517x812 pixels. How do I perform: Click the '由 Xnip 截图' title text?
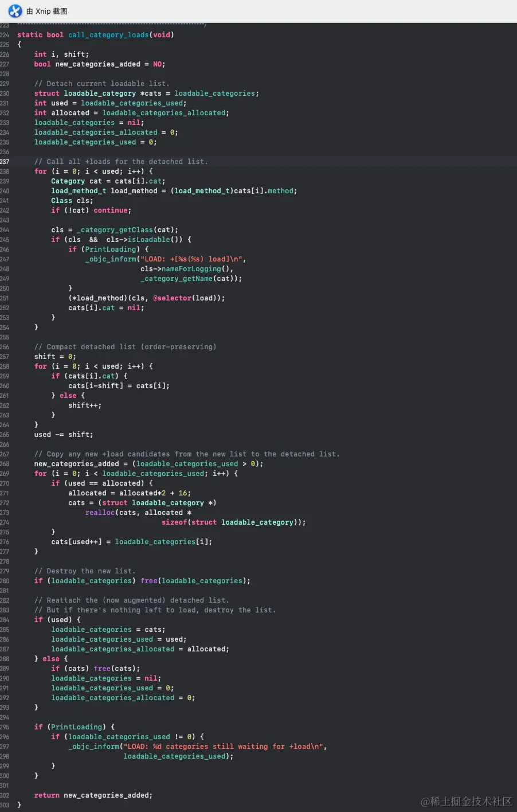tap(47, 11)
